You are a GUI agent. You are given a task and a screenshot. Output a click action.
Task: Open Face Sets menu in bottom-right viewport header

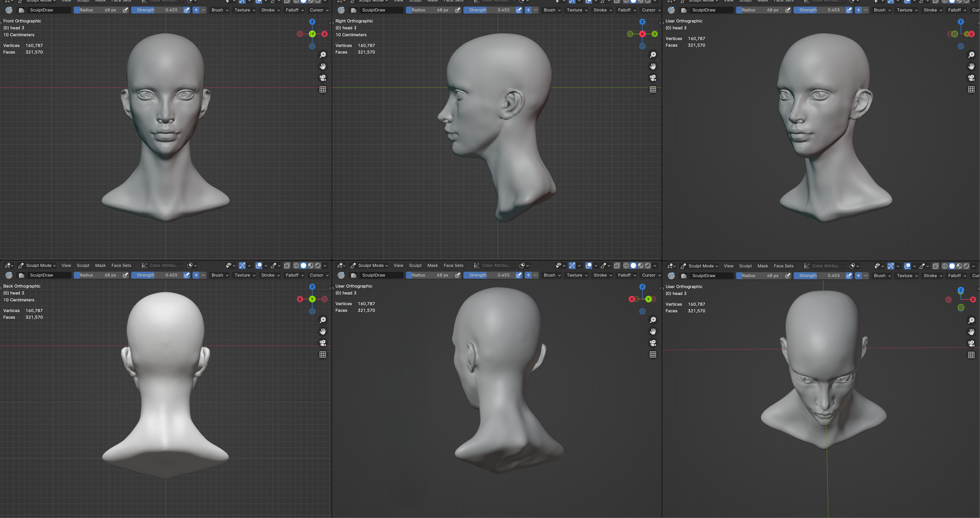[x=784, y=266]
